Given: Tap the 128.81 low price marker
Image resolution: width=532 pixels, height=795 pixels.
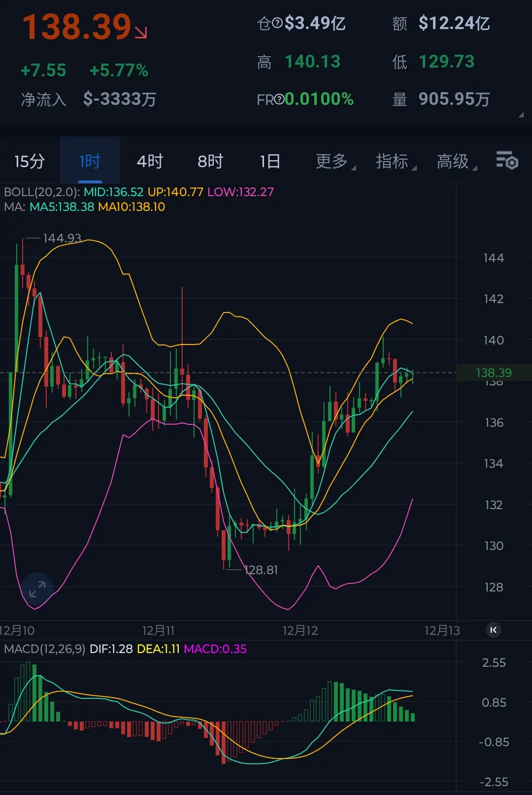Looking at the screenshot, I should (261, 570).
